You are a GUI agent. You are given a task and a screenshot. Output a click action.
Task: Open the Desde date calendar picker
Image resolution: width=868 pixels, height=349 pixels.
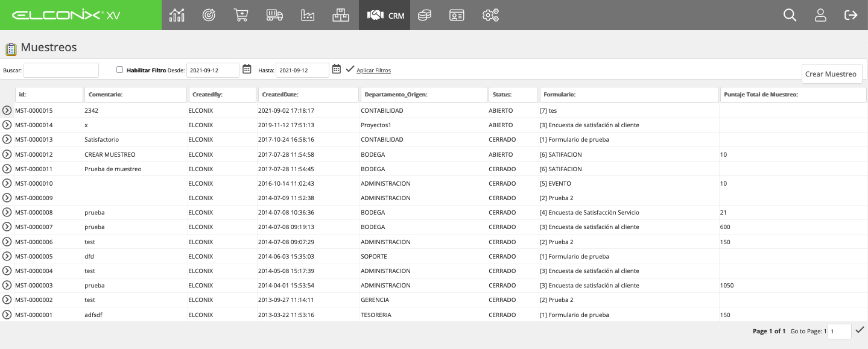tap(247, 69)
